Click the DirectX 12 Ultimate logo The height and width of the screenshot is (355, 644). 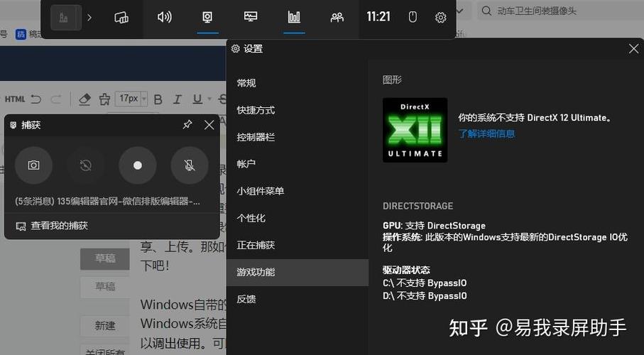[x=415, y=130]
